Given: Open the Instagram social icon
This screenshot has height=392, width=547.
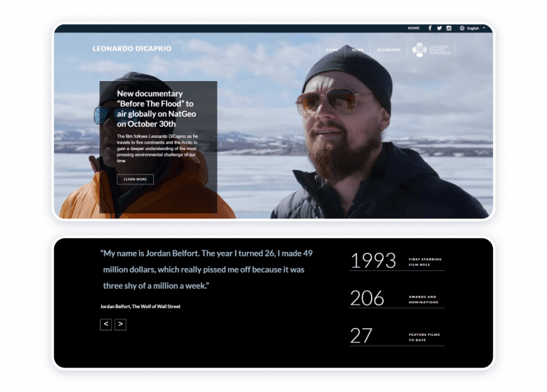Looking at the screenshot, I should pos(449,28).
